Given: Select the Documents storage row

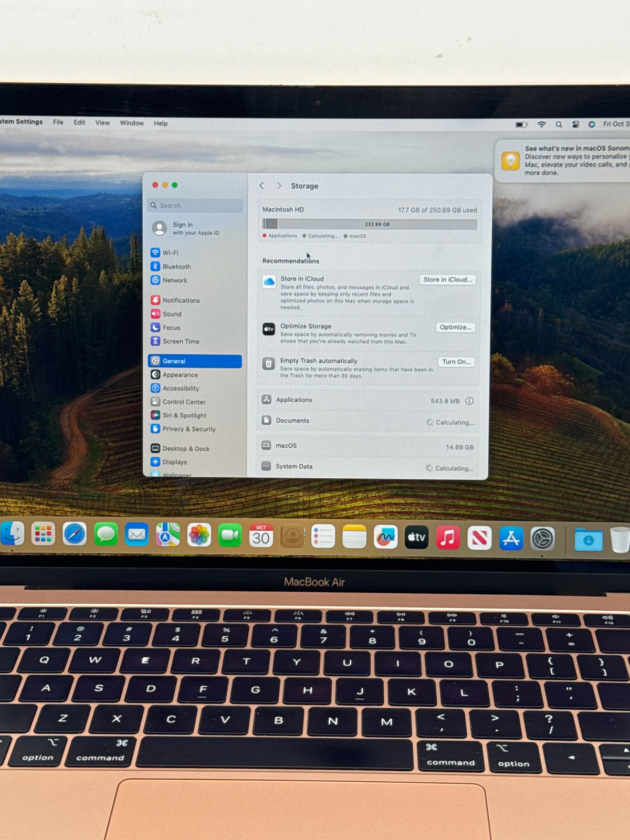Looking at the screenshot, I should (368, 421).
